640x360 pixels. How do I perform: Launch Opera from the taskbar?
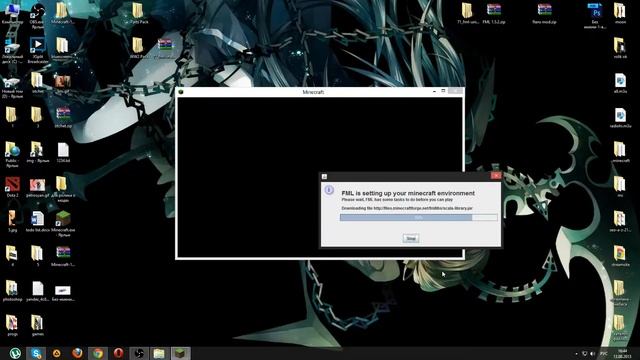(x=118, y=353)
